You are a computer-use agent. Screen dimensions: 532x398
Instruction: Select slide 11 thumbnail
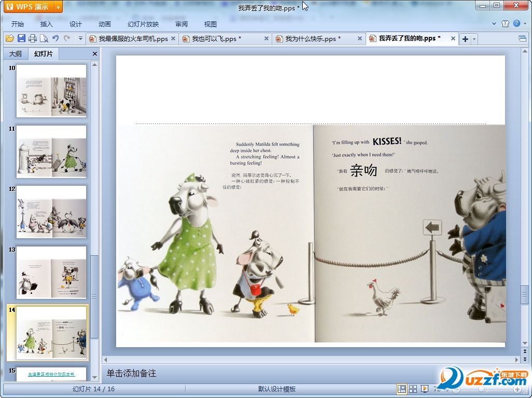pyautogui.click(x=51, y=152)
